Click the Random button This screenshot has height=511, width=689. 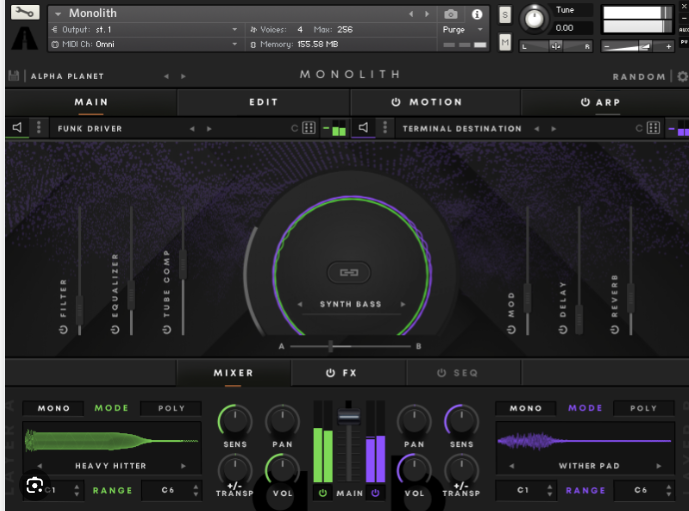point(639,77)
